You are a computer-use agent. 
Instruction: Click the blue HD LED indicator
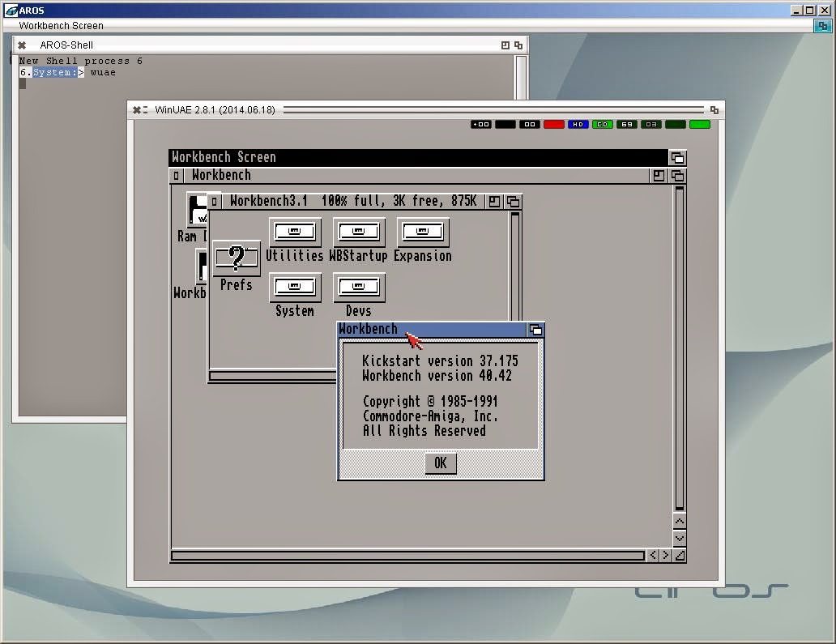[578, 124]
